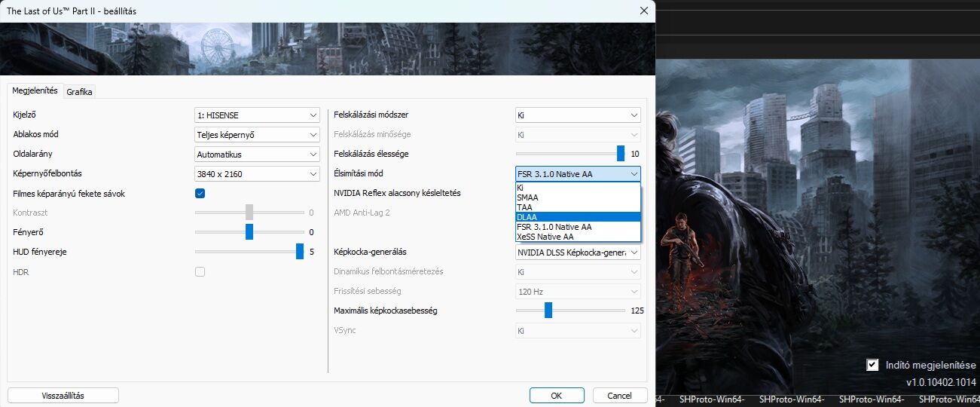Image resolution: width=980 pixels, height=407 pixels.
Task: Click the Cancel button
Action: click(620, 396)
